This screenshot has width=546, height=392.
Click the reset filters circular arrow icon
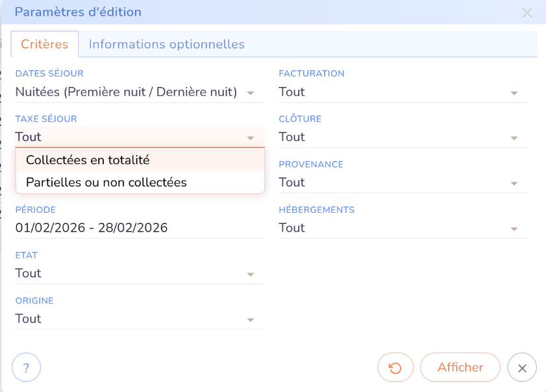[395, 367]
